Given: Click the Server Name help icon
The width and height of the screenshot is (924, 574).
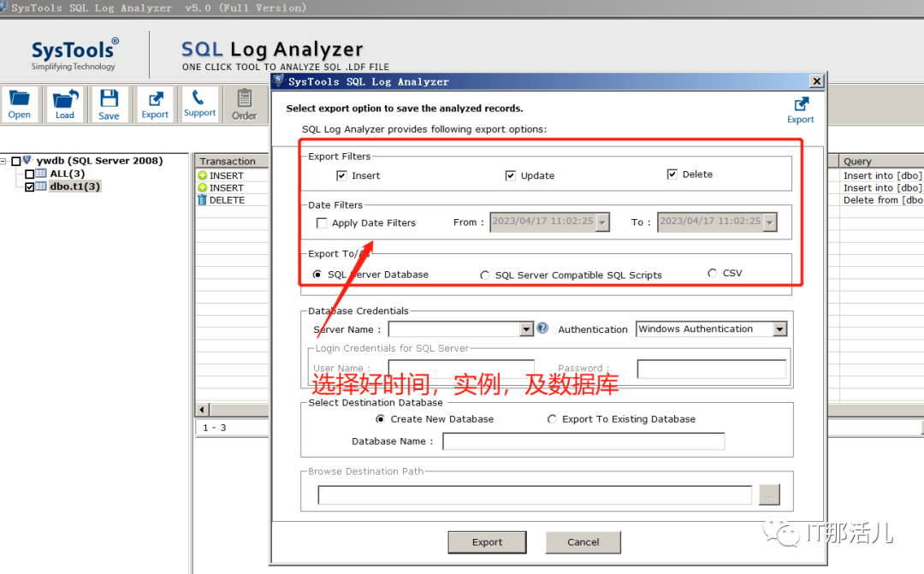Looking at the screenshot, I should coord(542,328).
